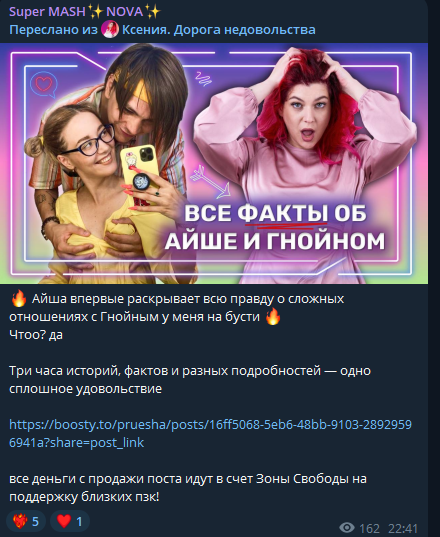The width and height of the screenshot is (440, 537).
Task: Click the 22:41 message timestamp
Action: tap(403, 528)
